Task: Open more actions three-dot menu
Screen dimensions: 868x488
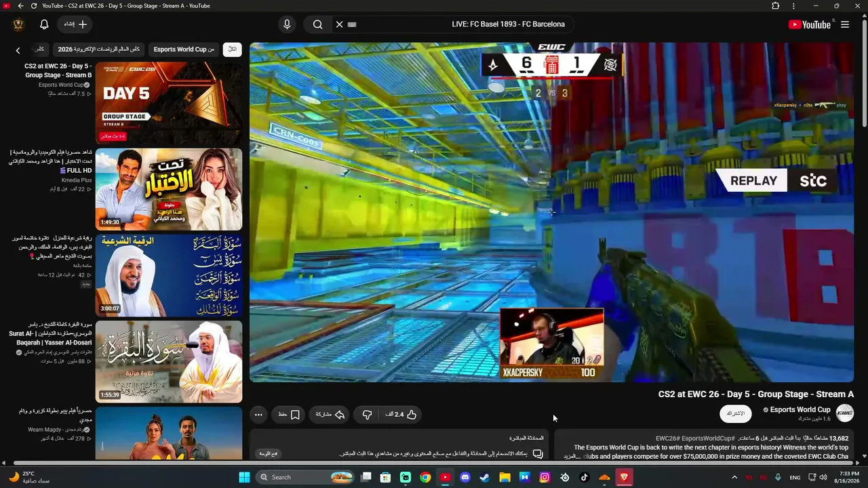Action: [258, 415]
